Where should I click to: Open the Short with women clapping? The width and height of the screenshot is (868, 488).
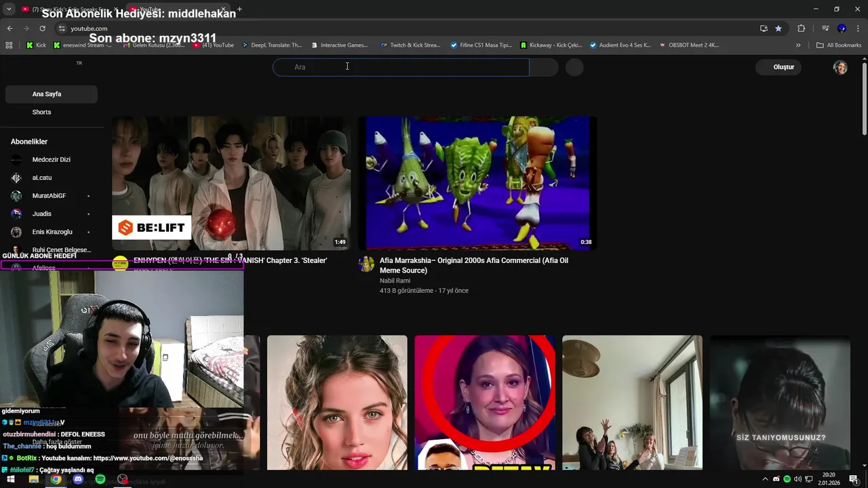(632, 403)
